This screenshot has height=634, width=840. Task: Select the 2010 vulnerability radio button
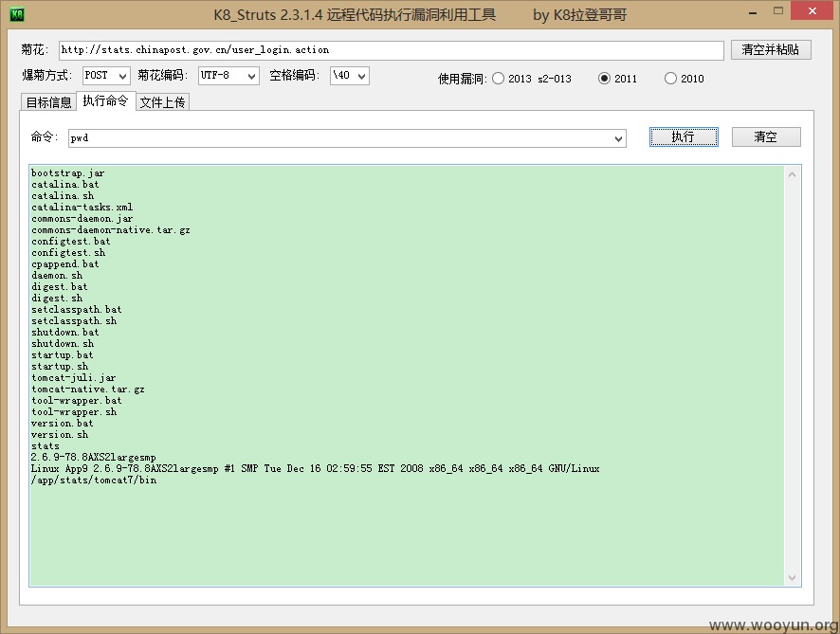point(670,78)
